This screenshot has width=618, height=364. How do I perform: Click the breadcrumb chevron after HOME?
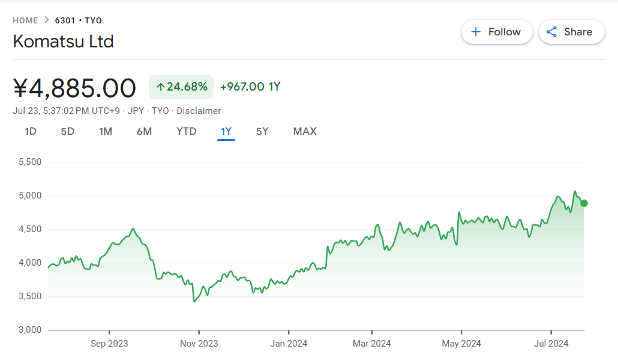point(46,20)
